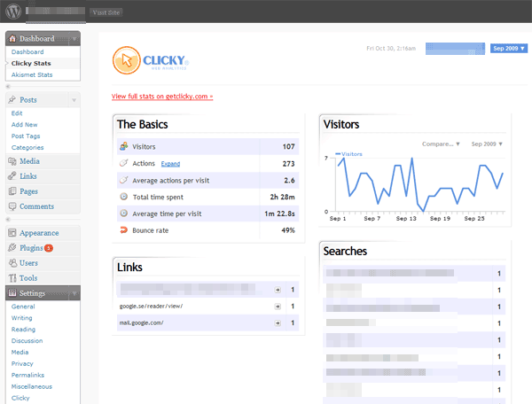The width and height of the screenshot is (532, 404).
Task: Click View full stats on getclicky.com link
Action: (x=162, y=97)
